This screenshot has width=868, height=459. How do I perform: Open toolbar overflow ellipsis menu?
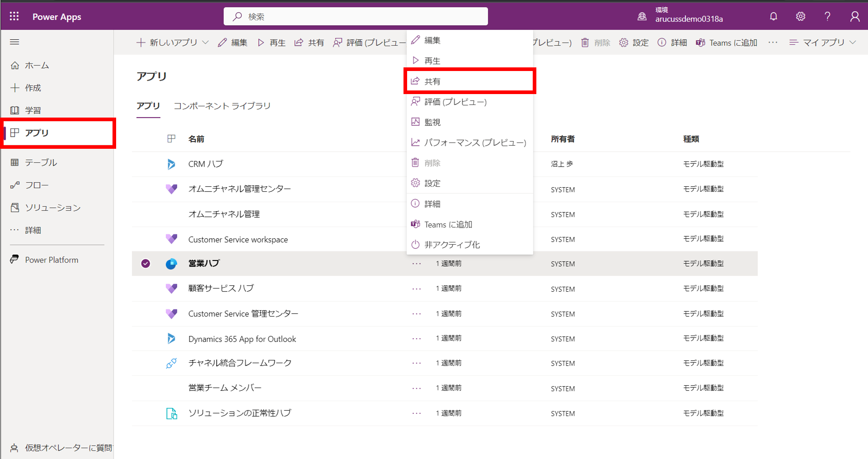(x=773, y=43)
